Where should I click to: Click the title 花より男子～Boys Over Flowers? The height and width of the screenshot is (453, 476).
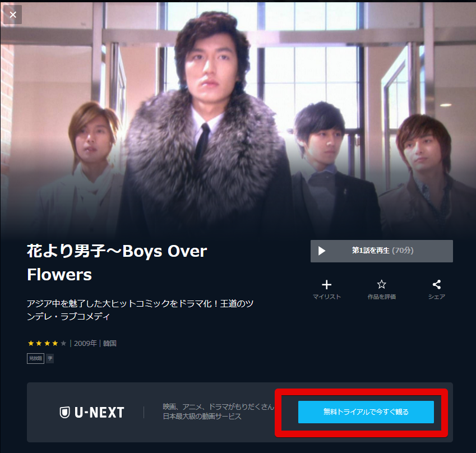[x=117, y=263]
